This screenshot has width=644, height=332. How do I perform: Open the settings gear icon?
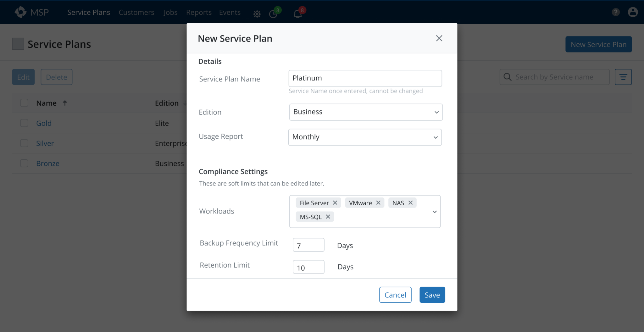[x=257, y=14]
